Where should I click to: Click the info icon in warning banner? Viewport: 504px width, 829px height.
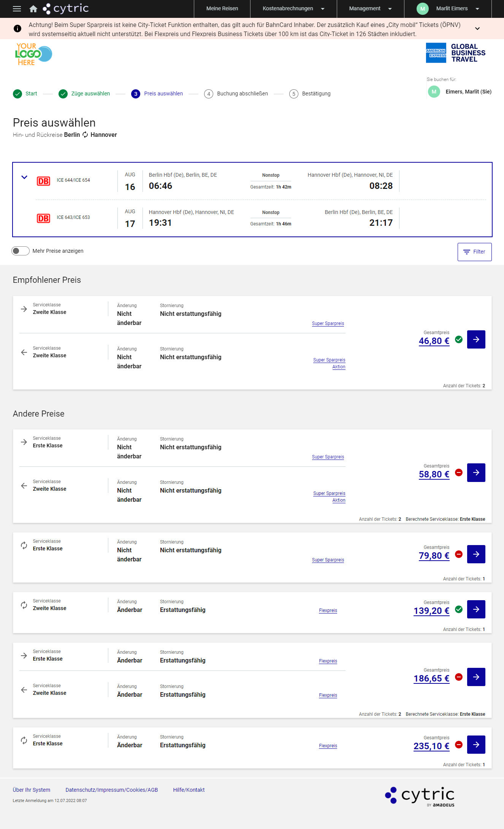point(17,29)
